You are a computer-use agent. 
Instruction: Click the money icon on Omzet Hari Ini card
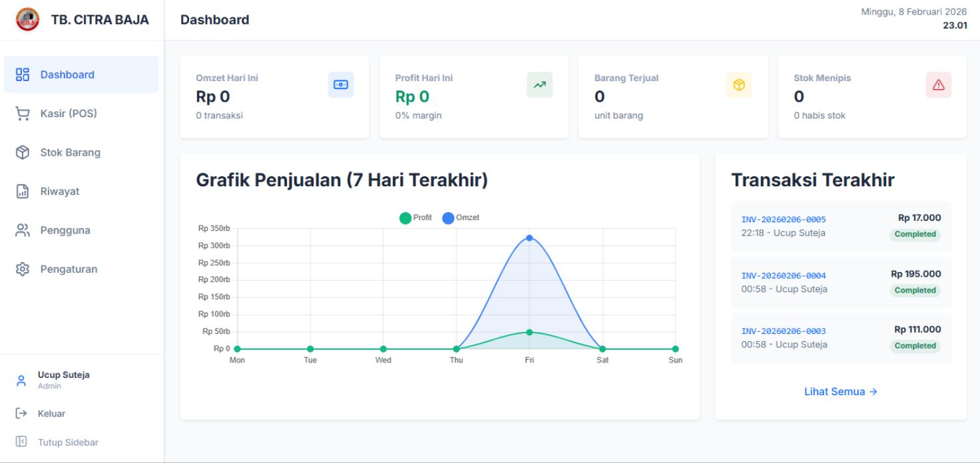pyautogui.click(x=341, y=84)
